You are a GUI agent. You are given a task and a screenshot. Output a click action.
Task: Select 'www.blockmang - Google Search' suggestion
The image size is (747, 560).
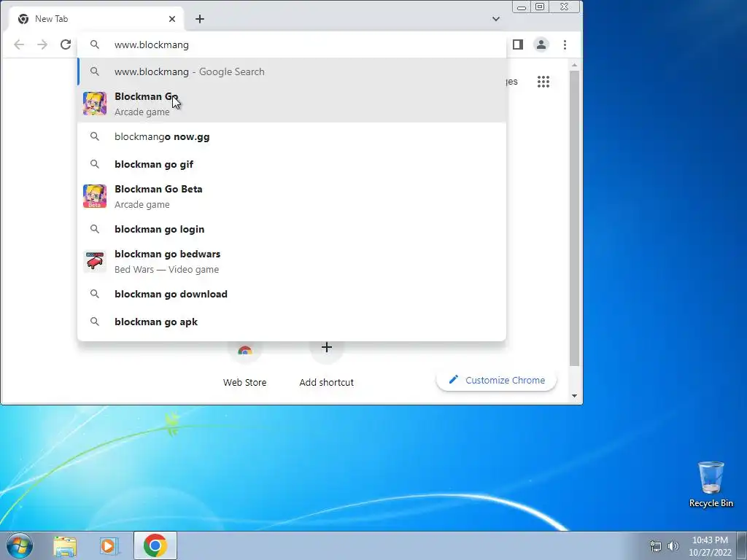tap(292, 71)
